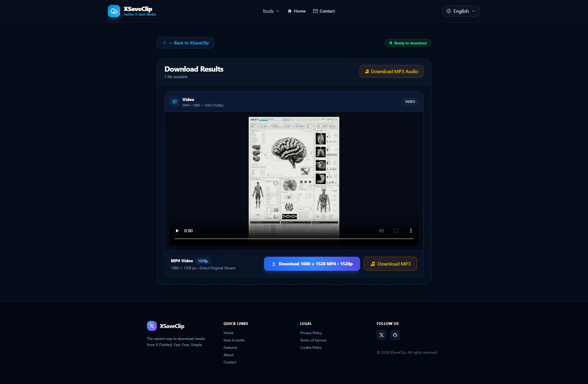588x384 pixels.
Task: Click the video progress bar
Action: (294, 238)
